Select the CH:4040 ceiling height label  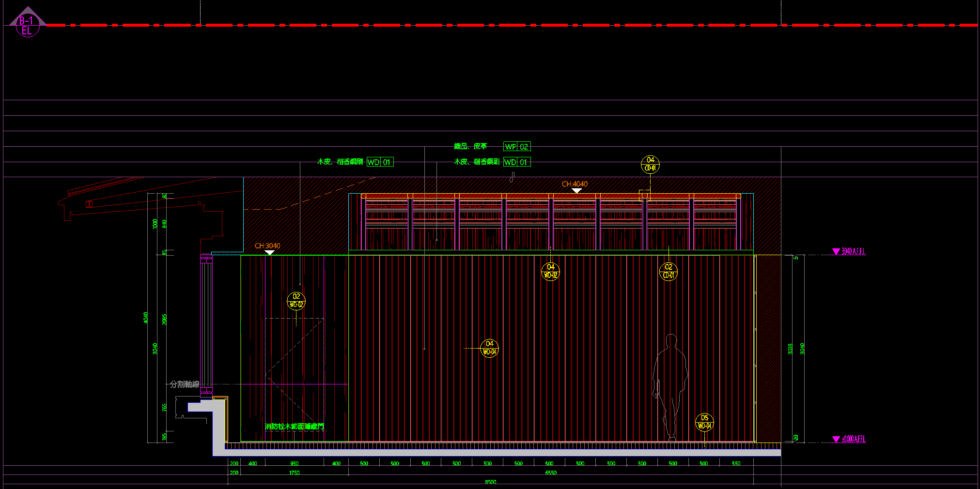click(x=575, y=184)
